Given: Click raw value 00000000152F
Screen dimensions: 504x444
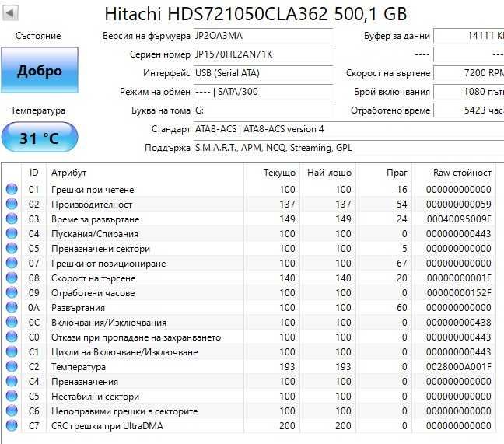Looking at the screenshot, I should 459,292.
